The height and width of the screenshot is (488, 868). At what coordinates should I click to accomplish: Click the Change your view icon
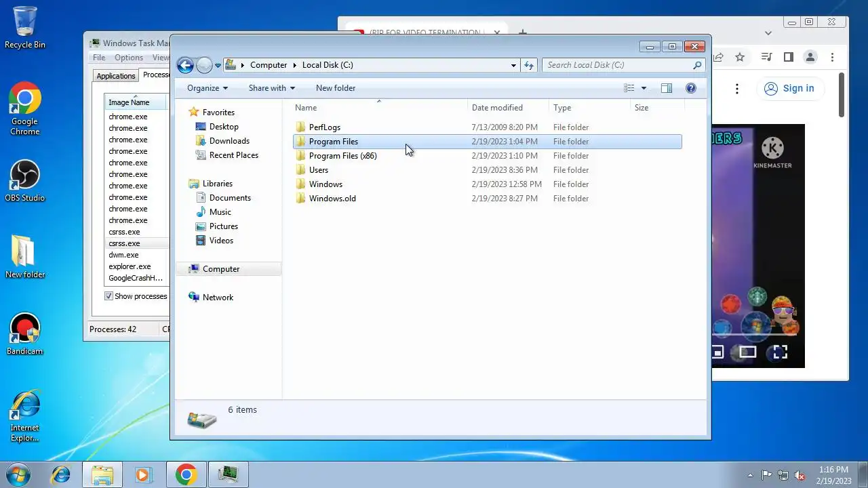629,88
